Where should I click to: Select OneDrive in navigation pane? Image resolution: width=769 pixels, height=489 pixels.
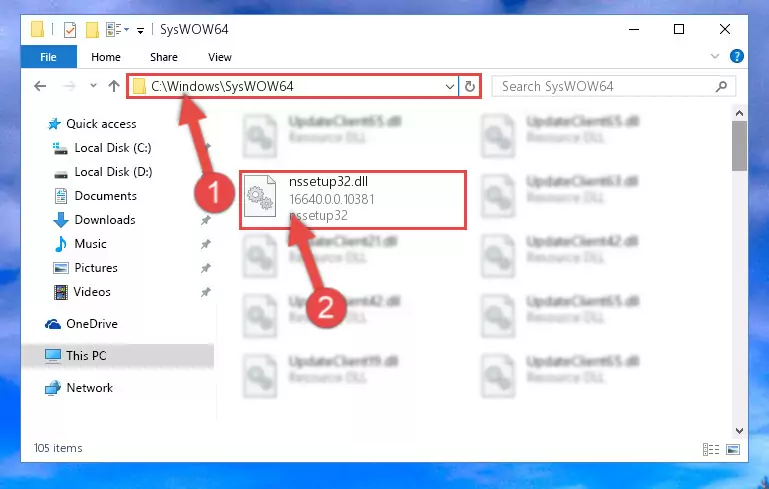(x=92, y=324)
